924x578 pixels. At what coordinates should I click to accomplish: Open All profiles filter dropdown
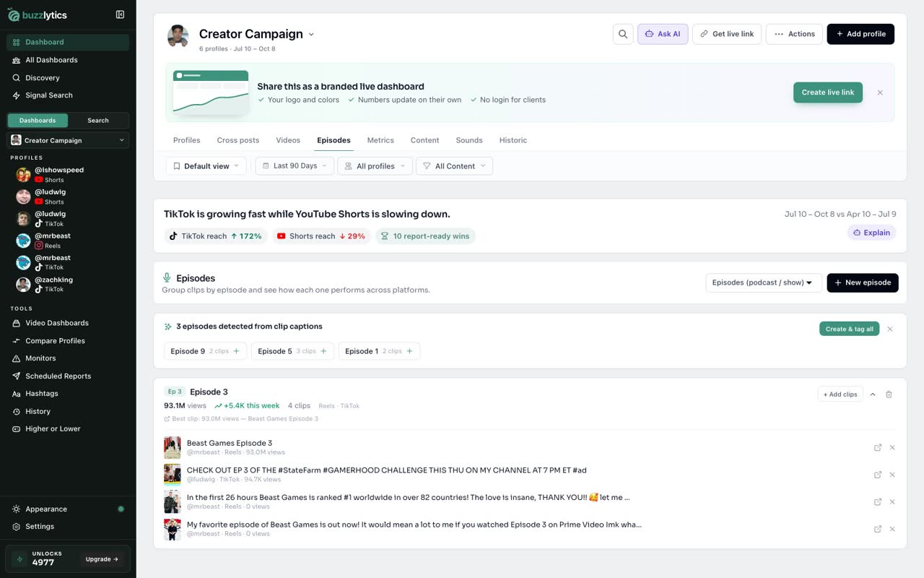pos(375,166)
